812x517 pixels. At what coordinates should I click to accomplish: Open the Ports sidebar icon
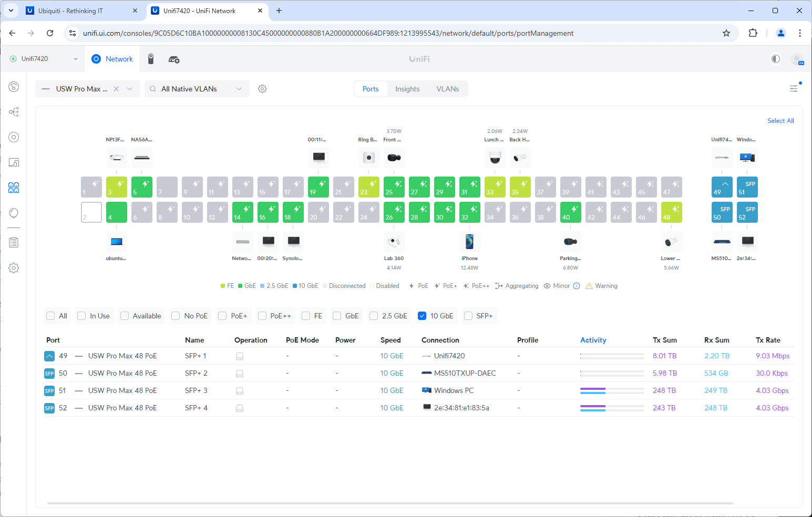pos(14,188)
